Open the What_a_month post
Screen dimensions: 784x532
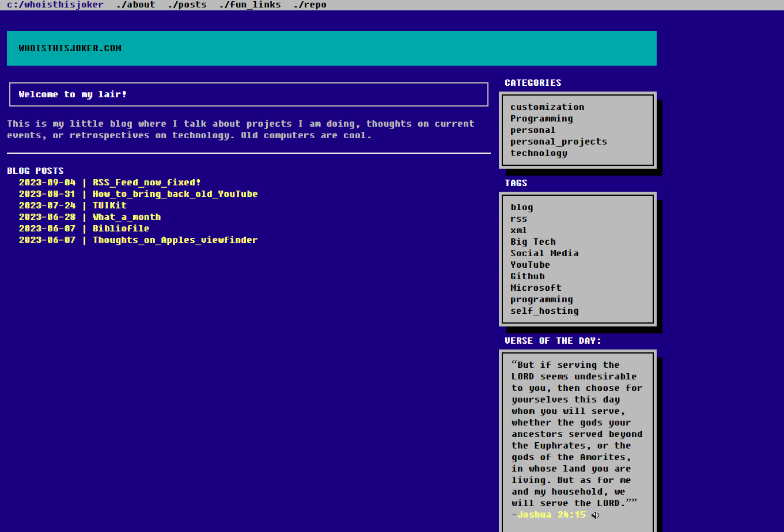tap(127, 217)
